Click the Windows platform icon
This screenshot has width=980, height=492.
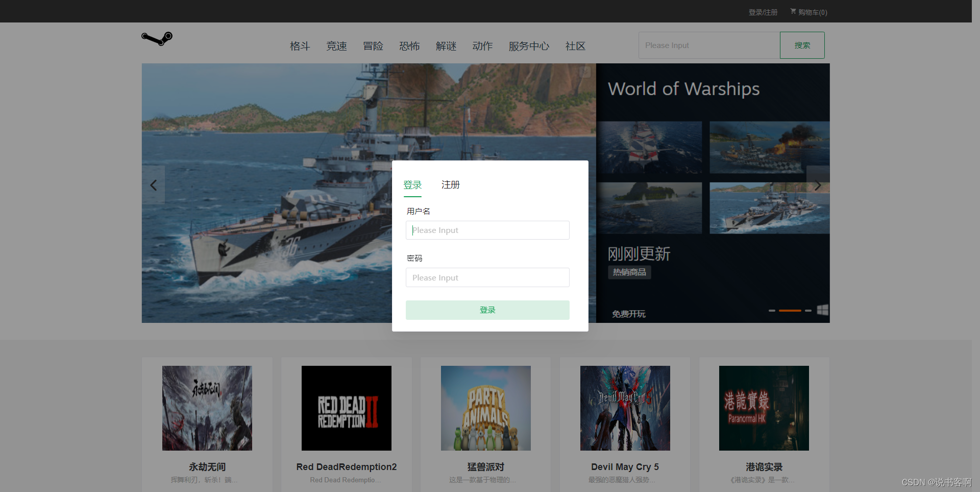(x=822, y=310)
